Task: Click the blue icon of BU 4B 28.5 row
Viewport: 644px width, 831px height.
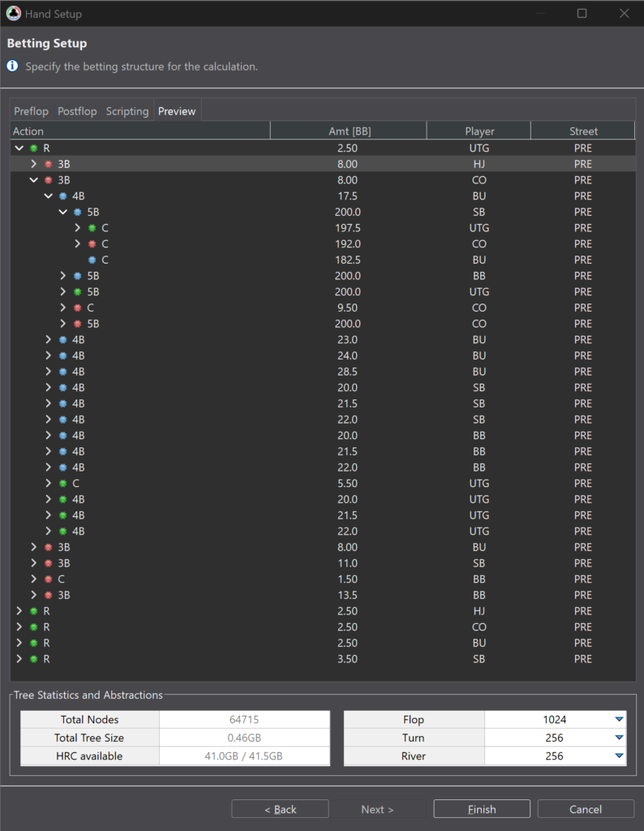Action: point(63,372)
